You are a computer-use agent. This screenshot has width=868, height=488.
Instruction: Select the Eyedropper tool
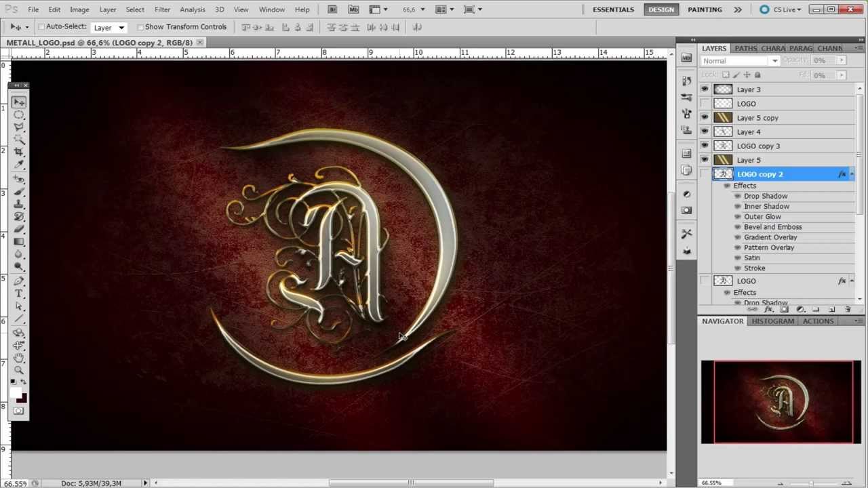tap(19, 165)
